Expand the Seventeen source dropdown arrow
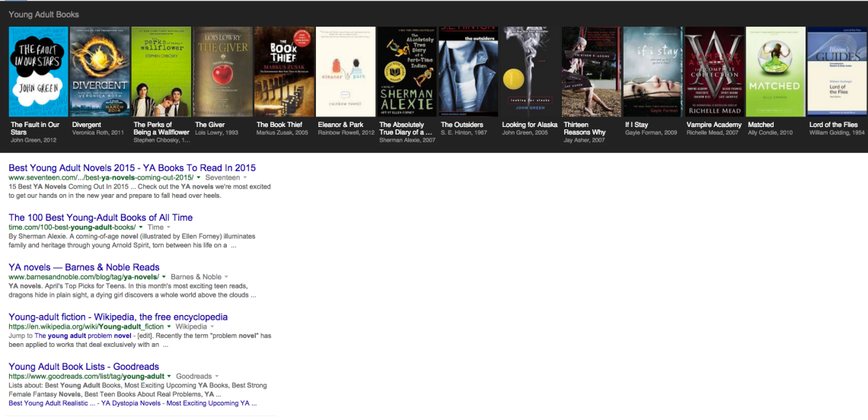The image size is (868, 420). point(246,177)
